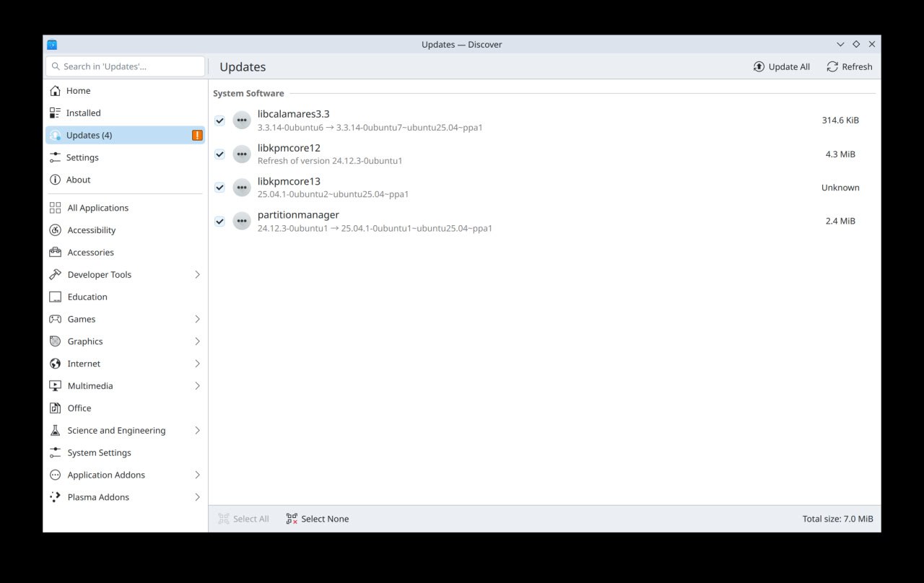Click the Installed list icon
This screenshot has height=583, width=924.
click(x=55, y=113)
